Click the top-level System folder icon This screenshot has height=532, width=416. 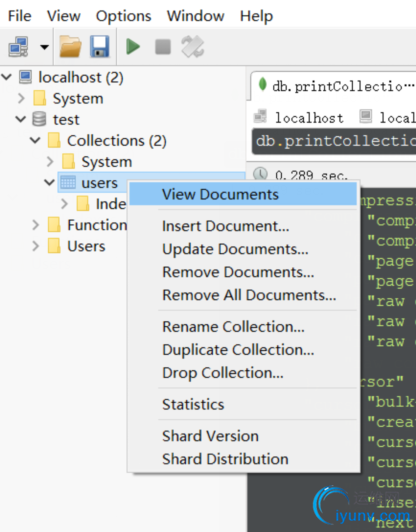(40, 98)
